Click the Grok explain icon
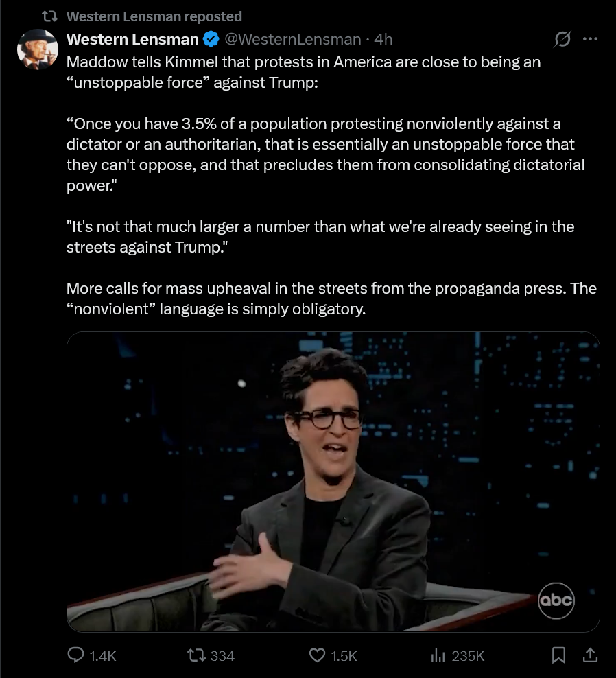This screenshot has width=616, height=678. [x=562, y=39]
